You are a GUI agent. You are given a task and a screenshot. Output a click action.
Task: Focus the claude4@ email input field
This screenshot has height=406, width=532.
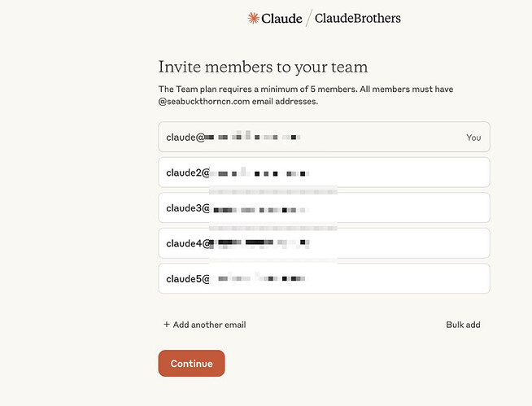(x=324, y=243)
